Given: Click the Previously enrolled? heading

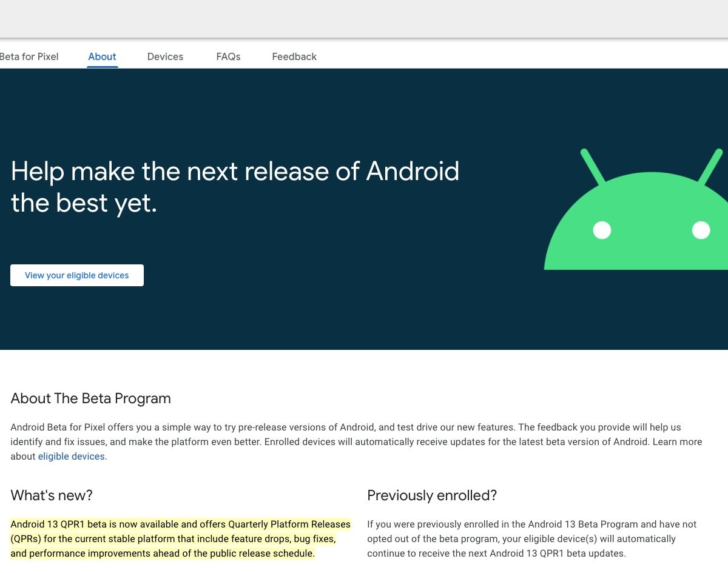Looking at the screenshot, I should [432, 495].
